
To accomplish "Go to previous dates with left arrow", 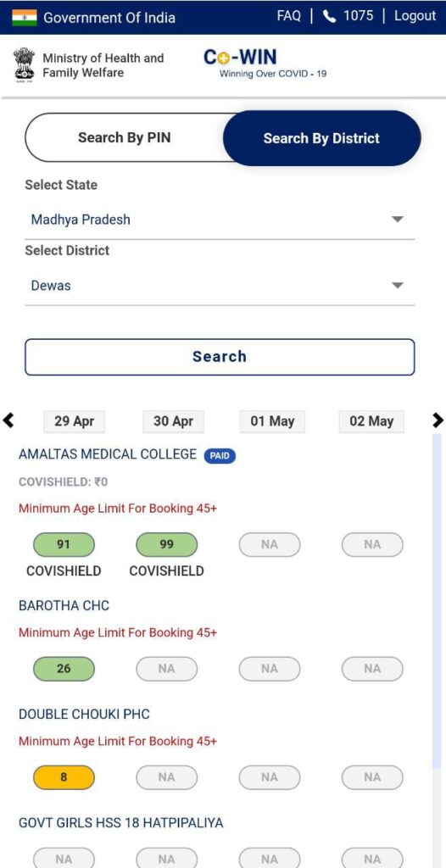I will pos(8,420).
